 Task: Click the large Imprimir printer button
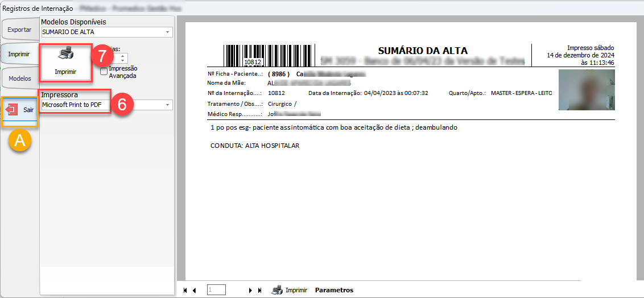(65, 61)
